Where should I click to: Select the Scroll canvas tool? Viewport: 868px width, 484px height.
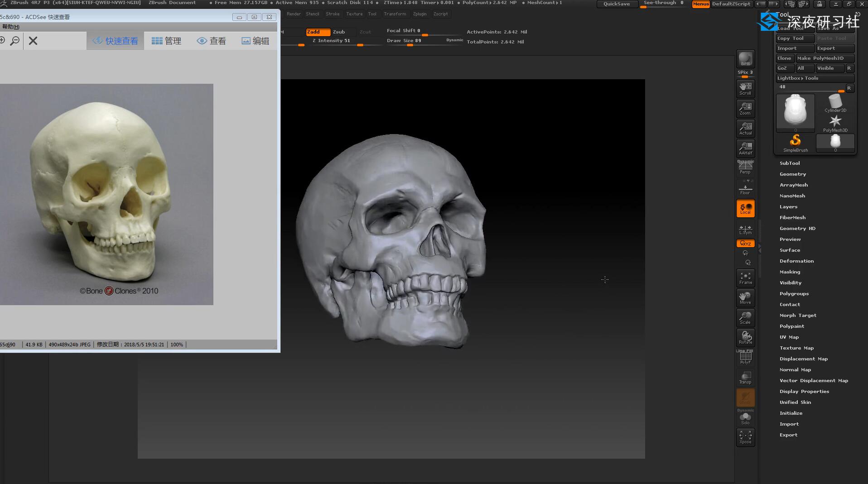745,88
